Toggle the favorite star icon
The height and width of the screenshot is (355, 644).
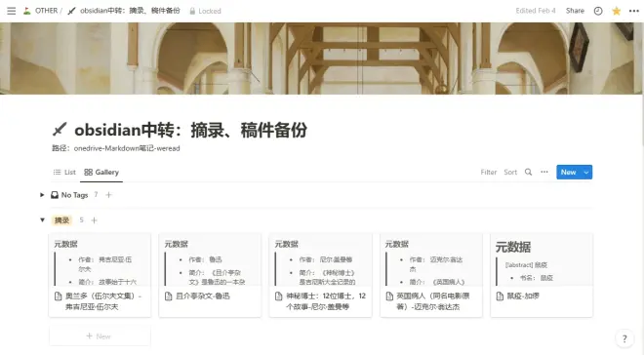click(x=616, y=11)
